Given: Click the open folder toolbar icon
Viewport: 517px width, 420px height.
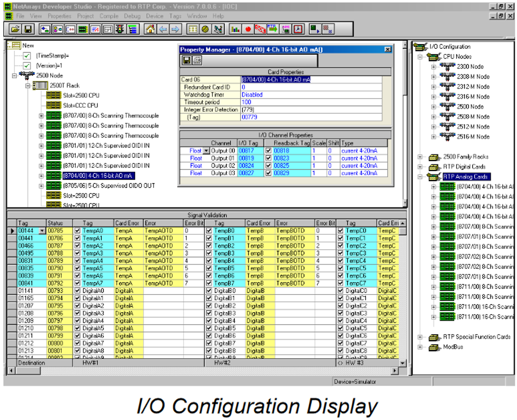Looking at the screenshot, I should pos(15,29).
